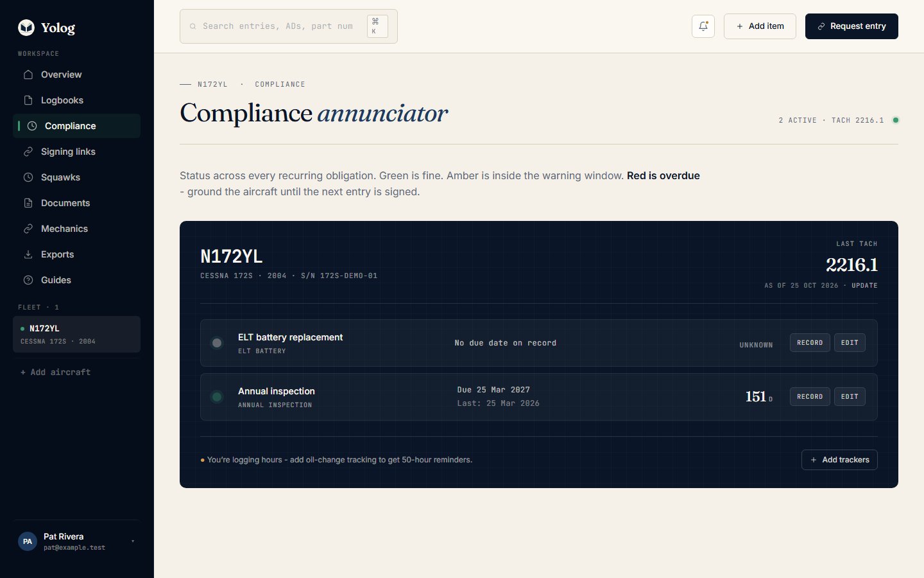Click Add aircraft in sidebar
Viewport: 924px width, 578px height.
coord(56,372)
